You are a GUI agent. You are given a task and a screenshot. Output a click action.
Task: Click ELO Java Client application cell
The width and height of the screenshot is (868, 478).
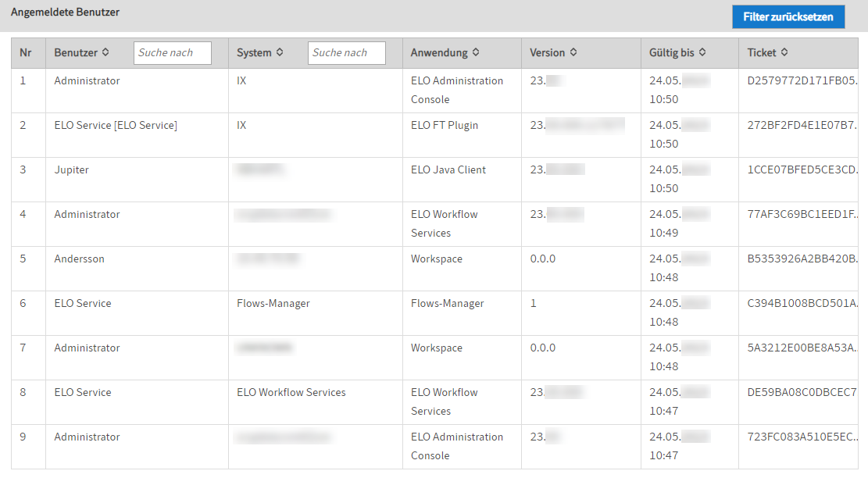pyautogui.click(x=448, y=169)
